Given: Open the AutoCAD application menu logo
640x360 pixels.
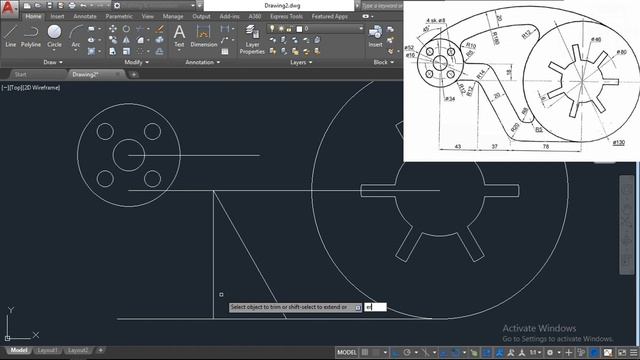Looking at the screenshot, I should point(9,9).
